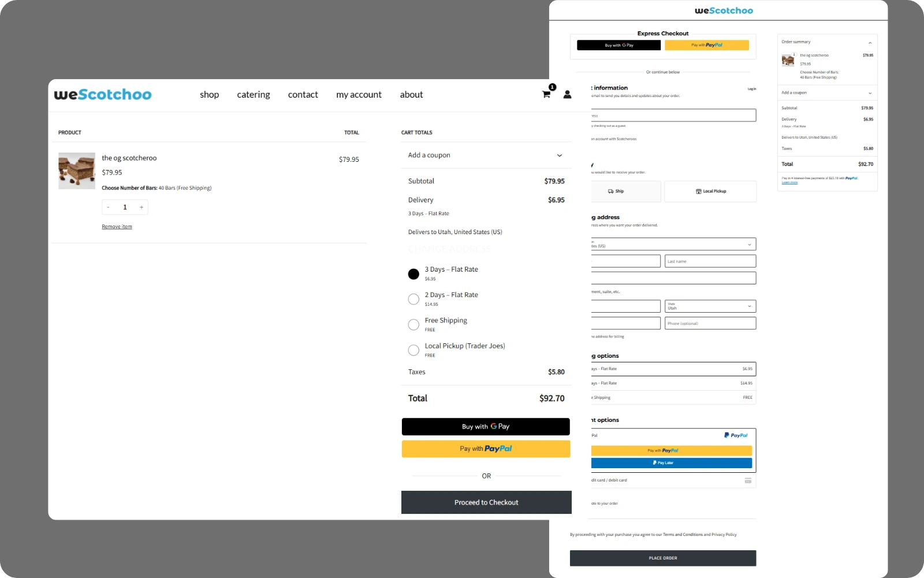Open the Privacy Policy link
Viewport: 924px width, 578px height.
(724, 535)
